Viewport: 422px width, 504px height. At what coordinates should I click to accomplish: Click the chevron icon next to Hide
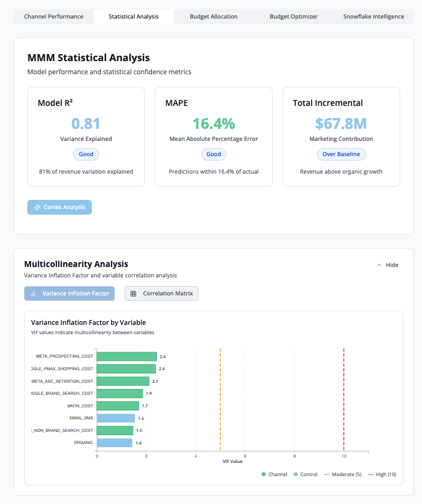(x=379, y=265)
